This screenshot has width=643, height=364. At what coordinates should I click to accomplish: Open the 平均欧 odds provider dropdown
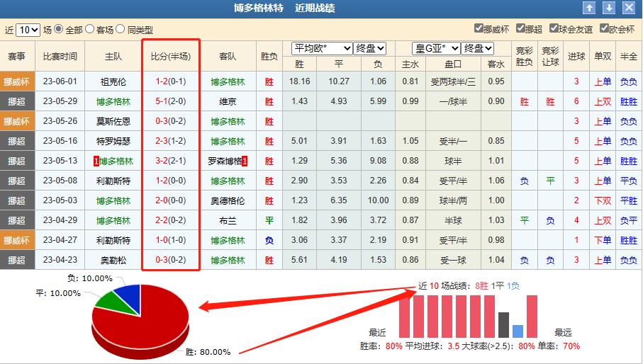click(x=322, y=48)
